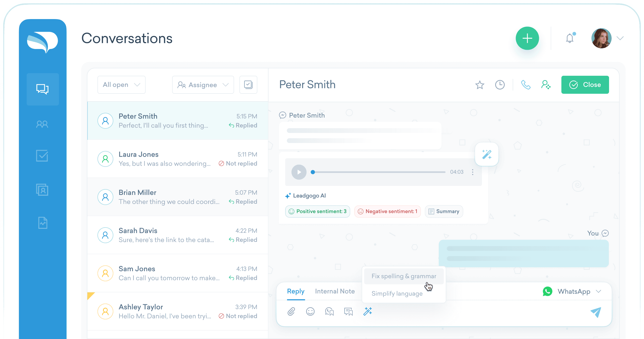
Task: Open the emoji picker
Action: (310, 311)
